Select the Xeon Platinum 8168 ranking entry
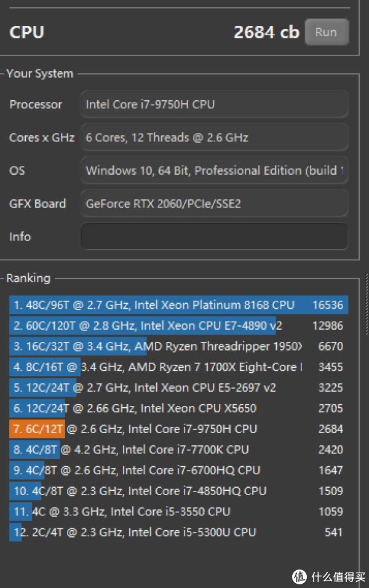 178,305
